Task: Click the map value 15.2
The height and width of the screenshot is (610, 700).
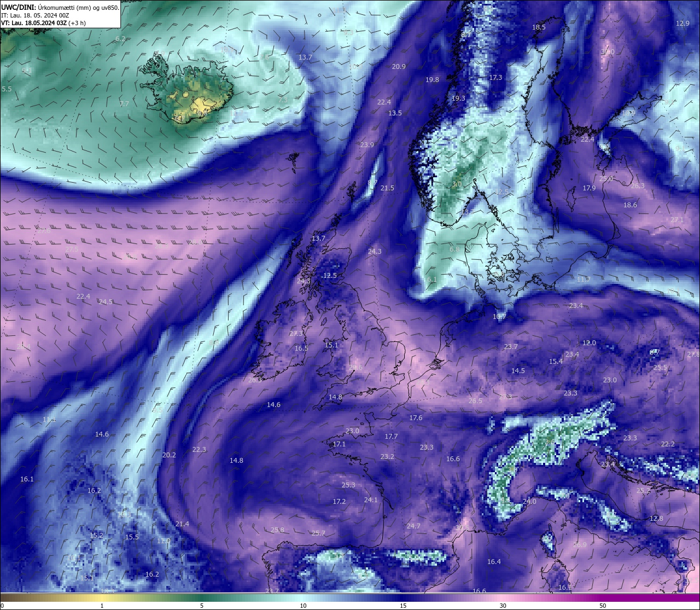Action: (x=96, y=536)
